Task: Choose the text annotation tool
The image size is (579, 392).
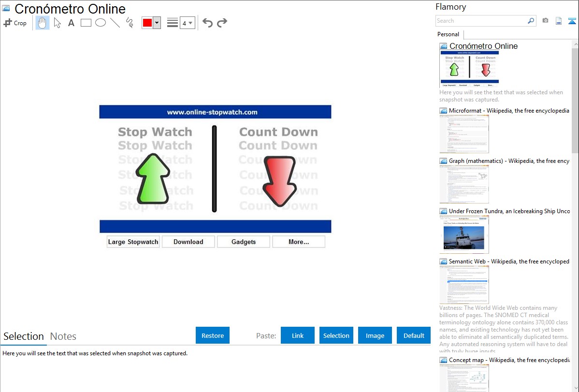Action: (x=71, y=23)
